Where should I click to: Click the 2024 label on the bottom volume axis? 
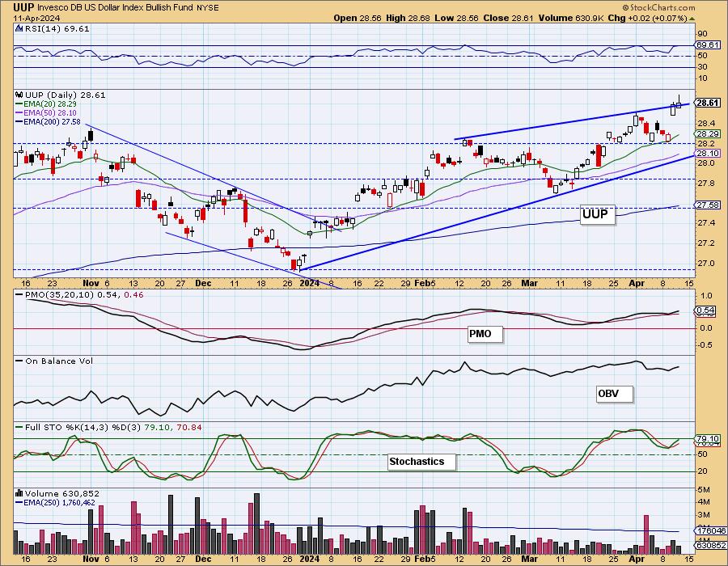[x=310, y=559]
